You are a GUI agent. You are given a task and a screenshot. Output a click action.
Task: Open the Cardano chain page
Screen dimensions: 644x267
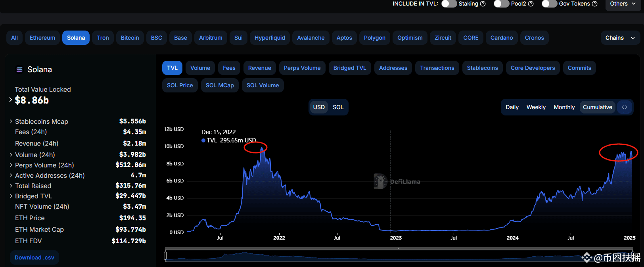(x=502, y=38)
